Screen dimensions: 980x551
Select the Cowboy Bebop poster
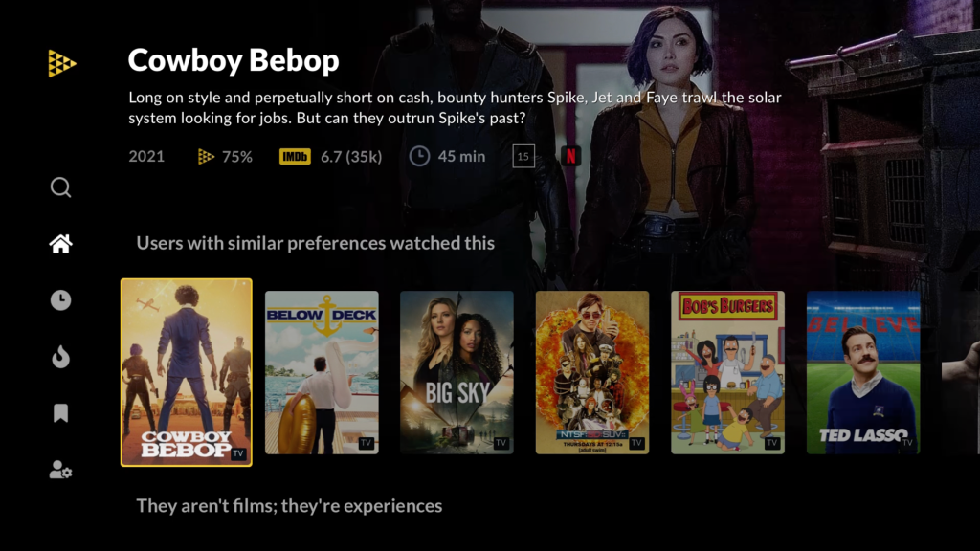point(187,372)
